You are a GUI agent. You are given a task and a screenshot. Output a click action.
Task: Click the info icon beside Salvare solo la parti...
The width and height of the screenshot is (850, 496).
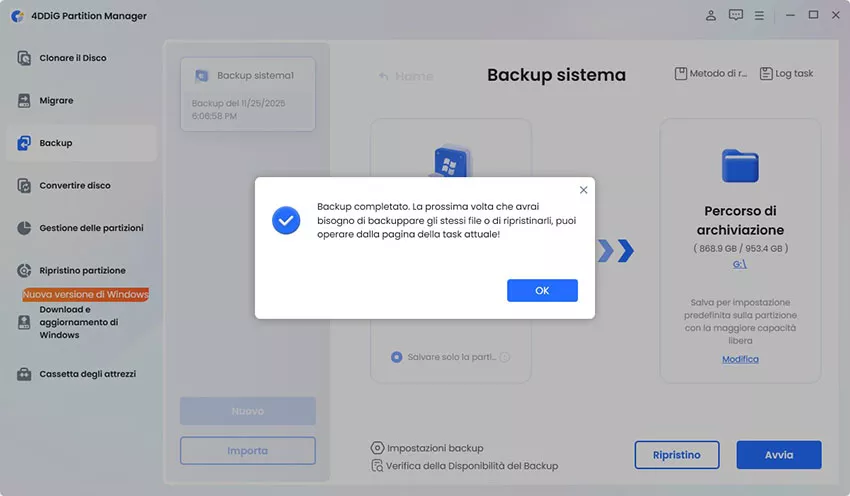point(505,357)
